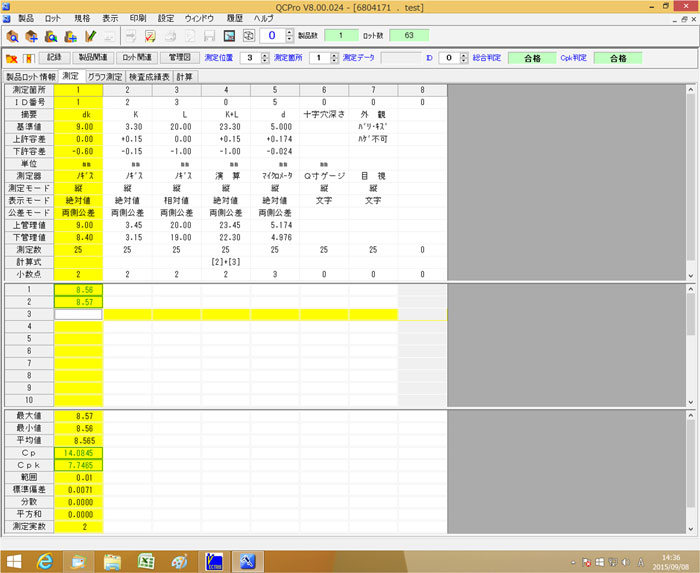Click the grayed document icon beside the printer
The width and height of the screenshot is (700, 573).
[190, 36]
